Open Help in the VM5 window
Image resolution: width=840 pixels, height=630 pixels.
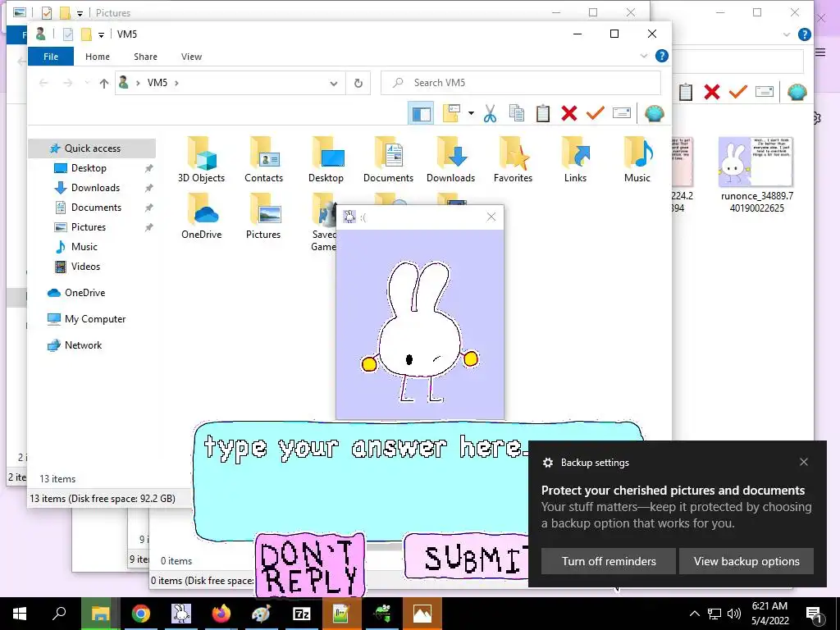coord(662,56)
